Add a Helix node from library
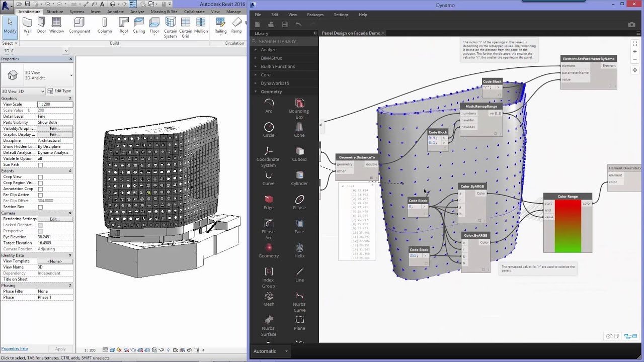 [299, 250]
